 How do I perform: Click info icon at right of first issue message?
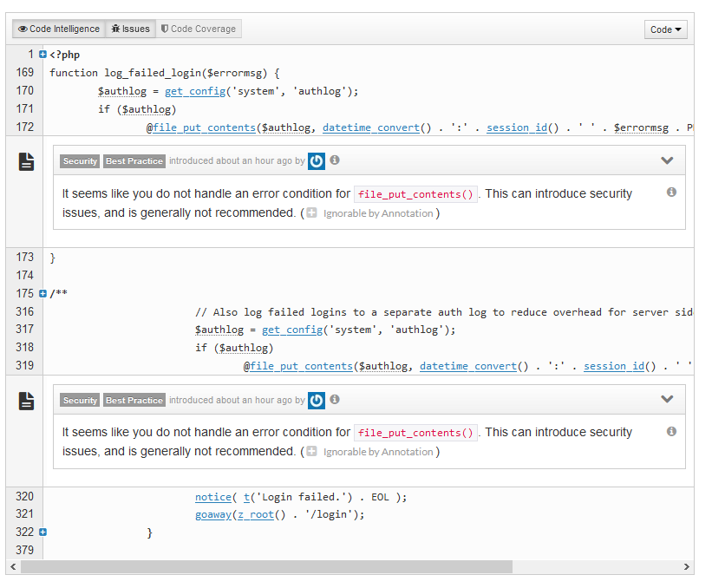671,193
